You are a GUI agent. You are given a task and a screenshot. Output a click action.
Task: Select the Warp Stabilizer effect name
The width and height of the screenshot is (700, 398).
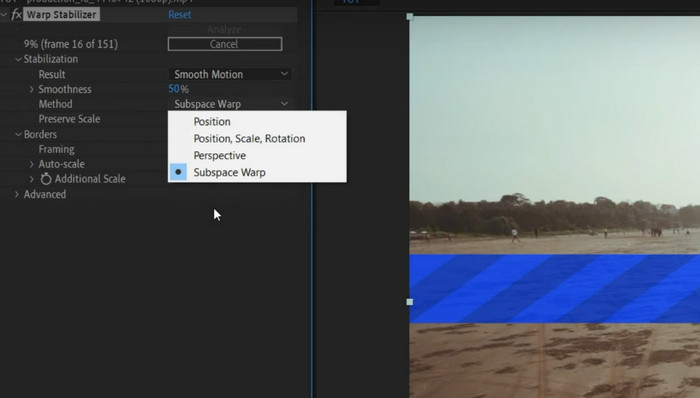[x=61, y=15]
